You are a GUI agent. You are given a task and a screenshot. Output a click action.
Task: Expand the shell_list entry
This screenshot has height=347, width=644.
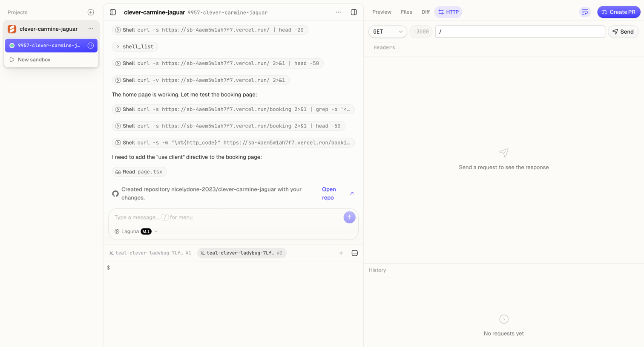[x=135, y=46]
